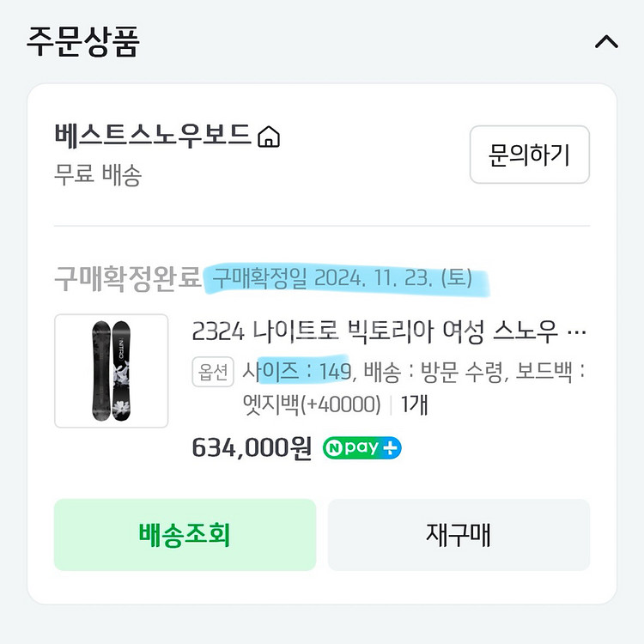Click the 1개 quantity text
Viewport: 644px width, 644px height.
[x=415, y=404]
